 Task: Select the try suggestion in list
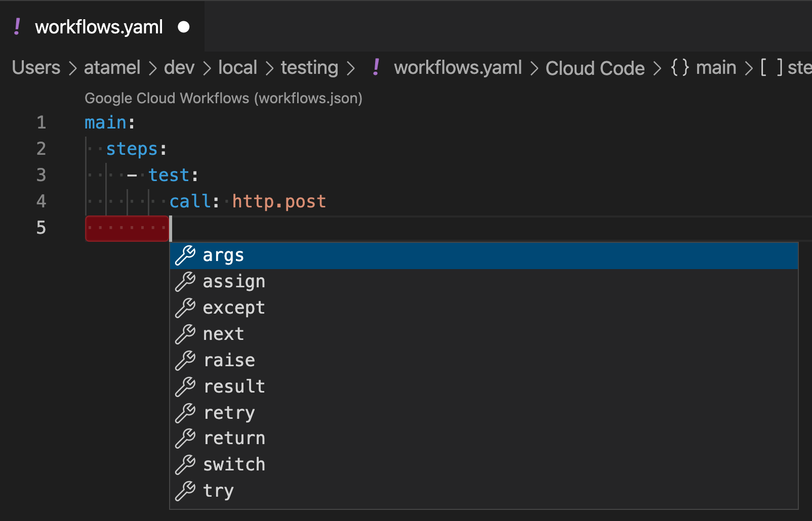coord(218,491)
